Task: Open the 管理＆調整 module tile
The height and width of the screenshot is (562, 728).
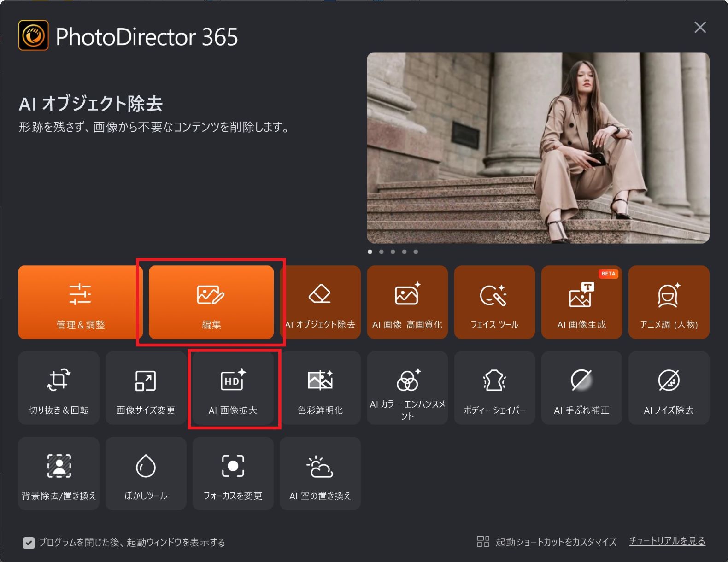Action: (x=81, y=302)
